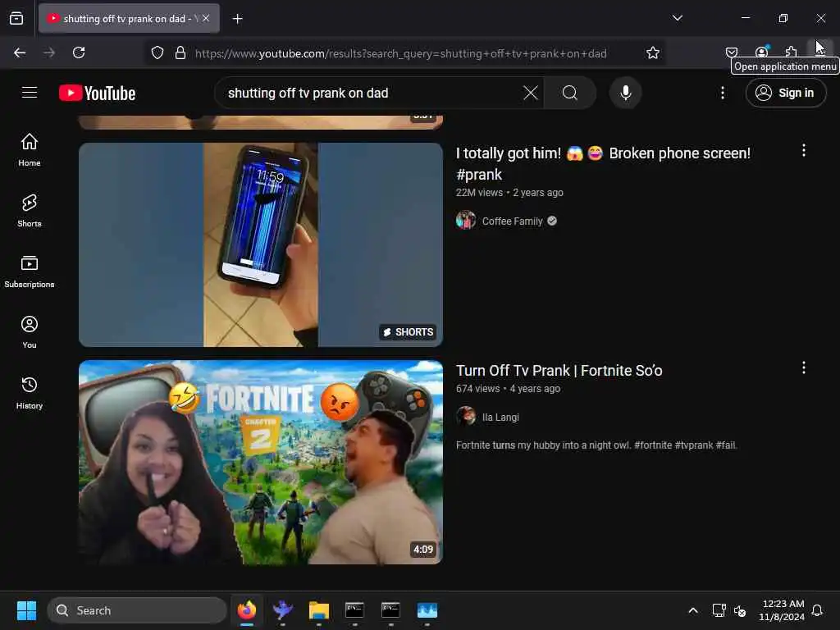Open the Save to Pocket icon
The image size is (840, 630).
point(731,52)
